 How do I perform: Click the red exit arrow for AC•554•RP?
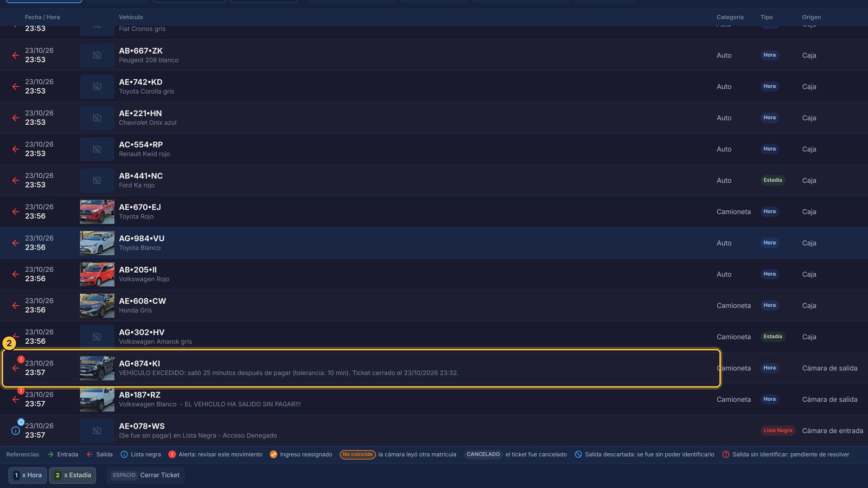pos(16,149)
